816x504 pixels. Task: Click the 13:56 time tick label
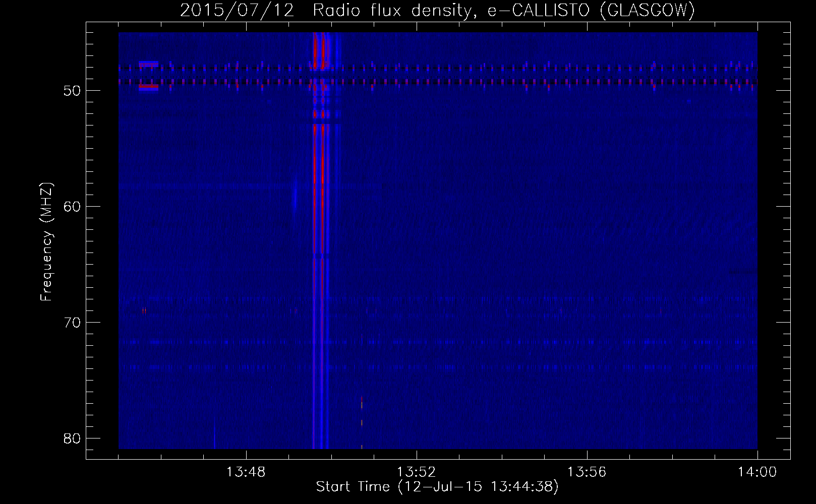tap(587, 472)
